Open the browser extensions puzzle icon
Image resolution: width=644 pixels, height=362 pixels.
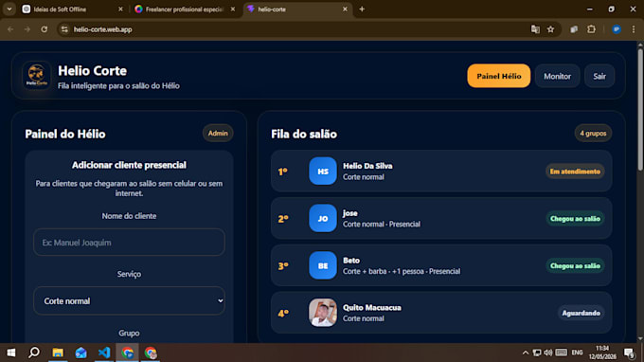(591, 29)
